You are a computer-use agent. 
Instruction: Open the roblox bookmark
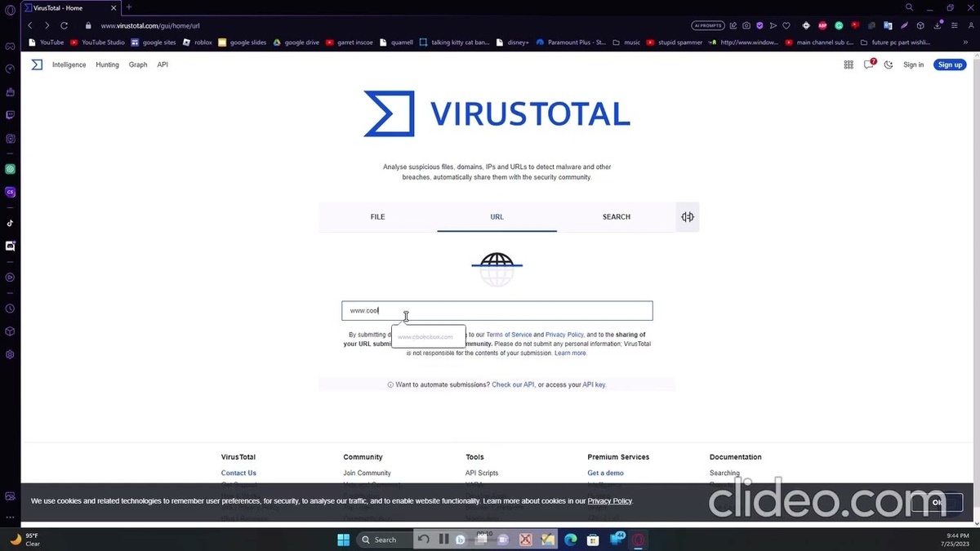click(198, 42)
